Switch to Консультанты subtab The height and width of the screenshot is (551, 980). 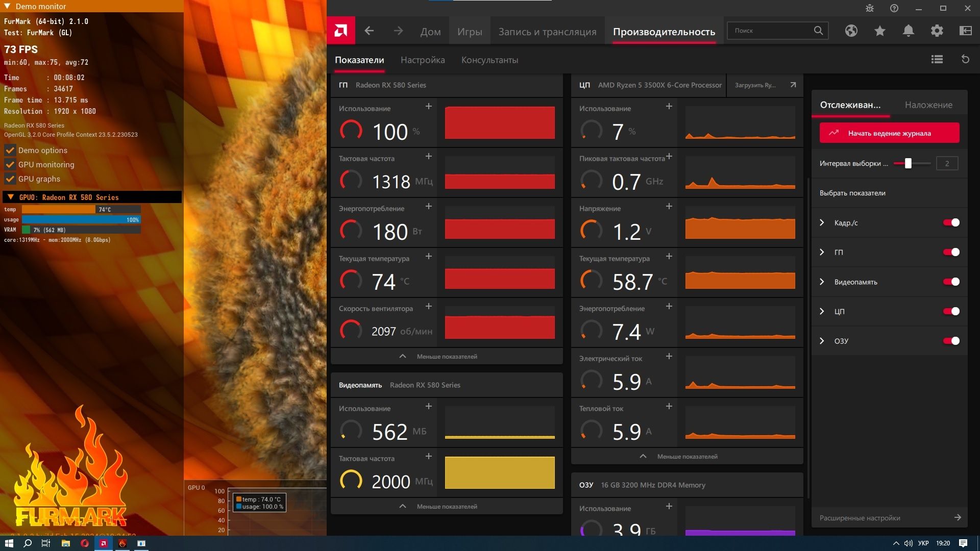pyautogui.click(x=489, y=60)
